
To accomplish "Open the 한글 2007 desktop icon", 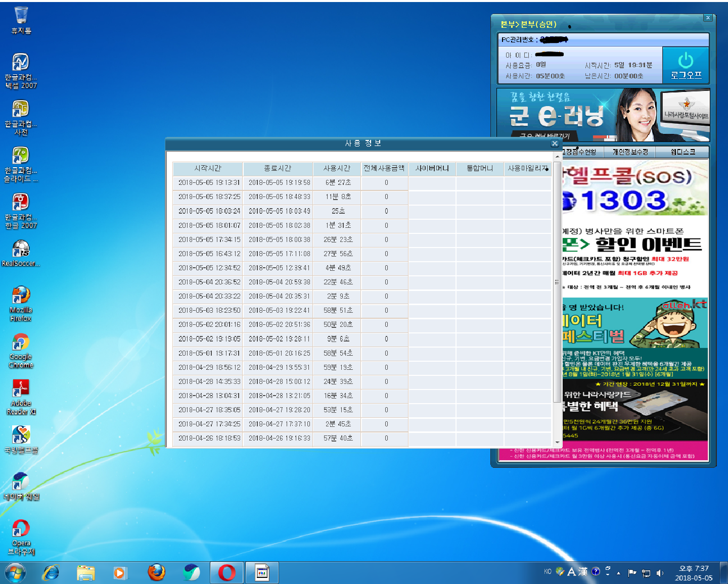I will point(21,211).
